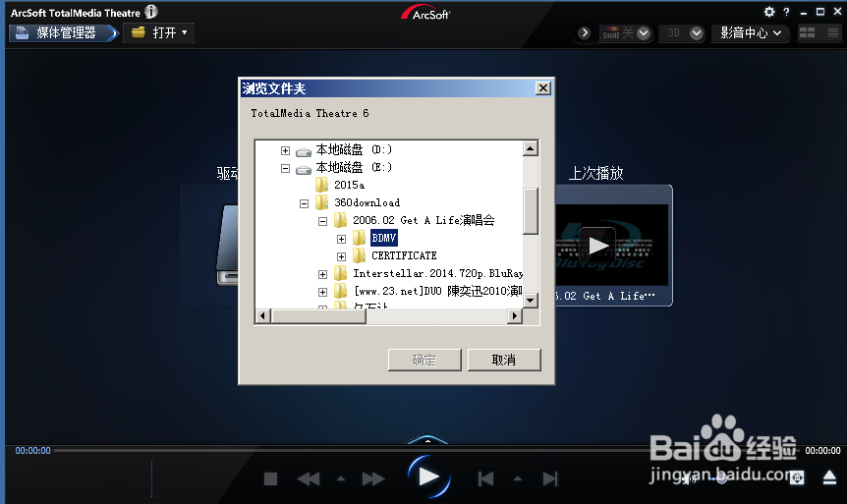Click the horizontal scroll-left arrow in folder tree
Screen dimensions: 847x504
click(x=262, y=316)
